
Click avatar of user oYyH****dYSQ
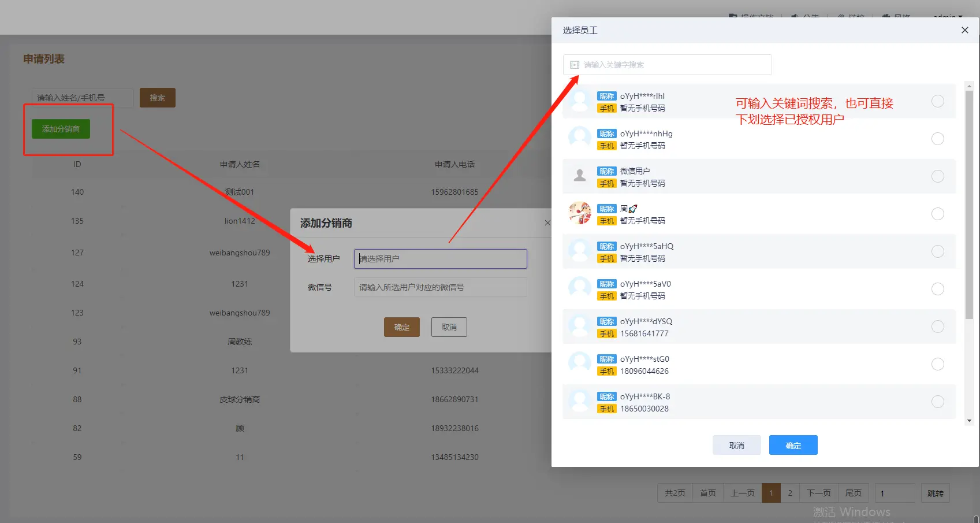click(580, 327)
